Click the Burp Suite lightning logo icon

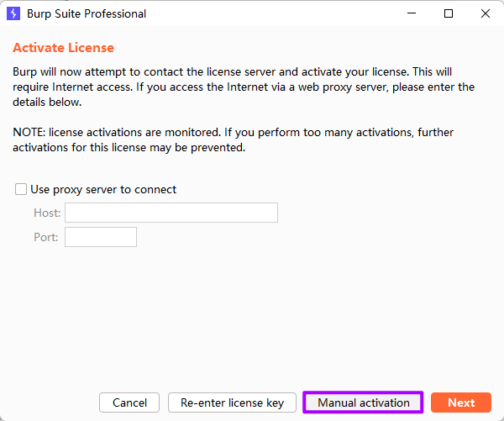(x=13, y=13)
